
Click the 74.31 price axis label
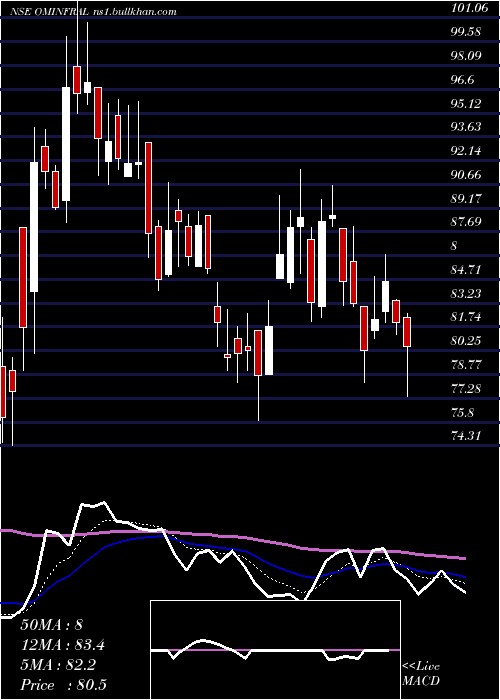(466, 434)
